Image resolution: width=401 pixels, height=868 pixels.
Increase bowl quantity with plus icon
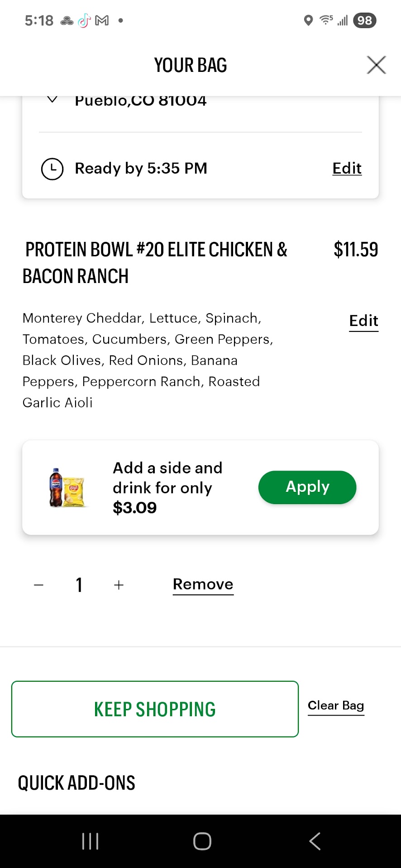pyautogui.click(x=119, y=585)
